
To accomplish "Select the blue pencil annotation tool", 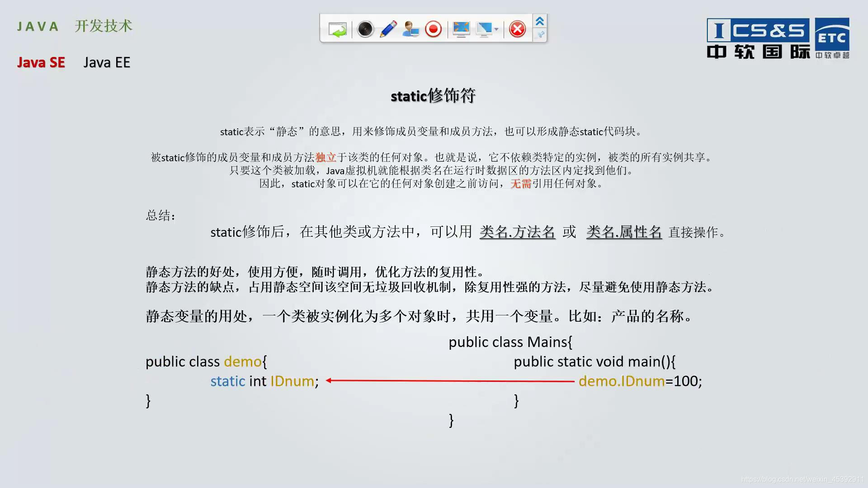I will [388, 29].
